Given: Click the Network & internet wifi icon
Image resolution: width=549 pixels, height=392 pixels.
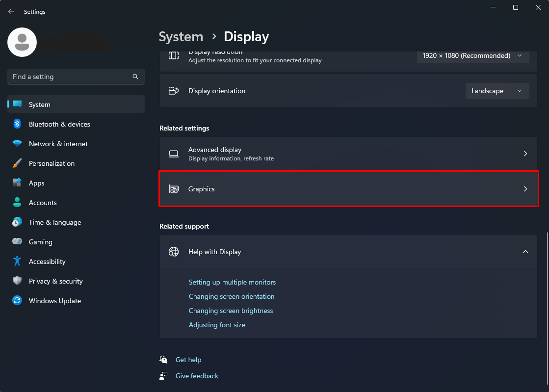Looking at the screenshot, I should [17, 144].
